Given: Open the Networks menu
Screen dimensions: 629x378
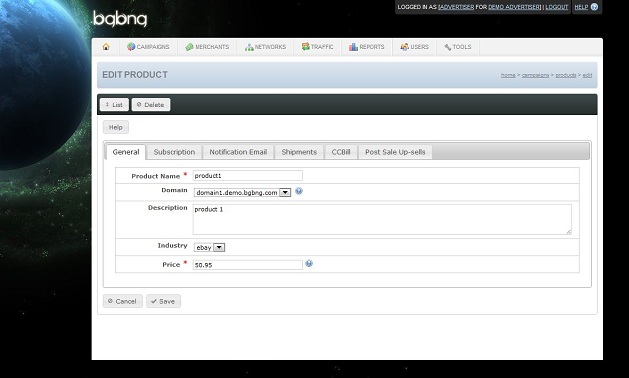Looking at the screenshot, I should coord(265,47).
